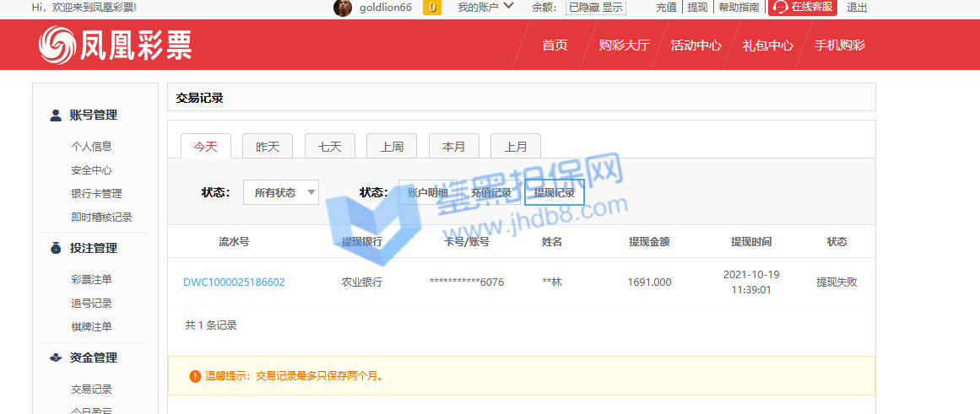This screenshot has height=414, width=980.
Task: Open transaction DWC1000025186602 details
Action: point(234,282)
